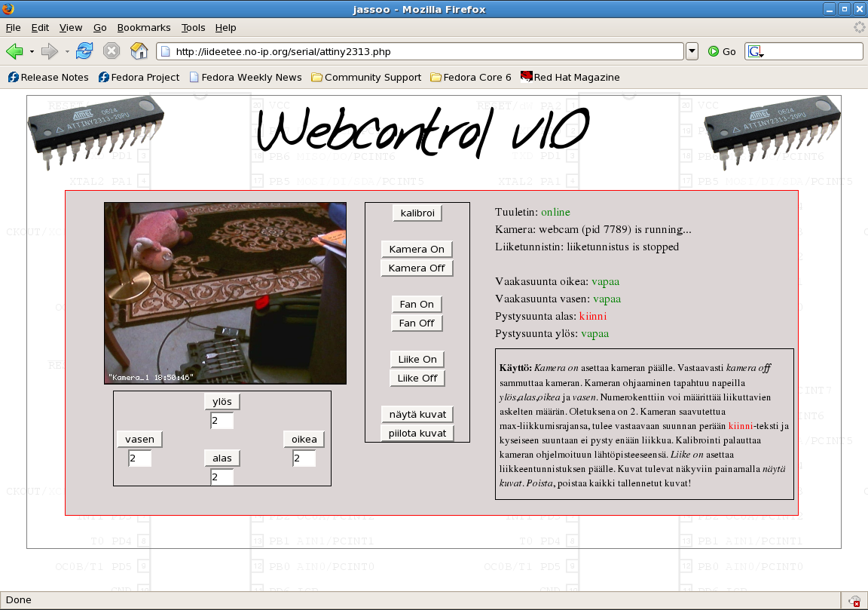Open the Red Hat Magazine bookmark
This screenshot has width=868, height=610.
570,77
